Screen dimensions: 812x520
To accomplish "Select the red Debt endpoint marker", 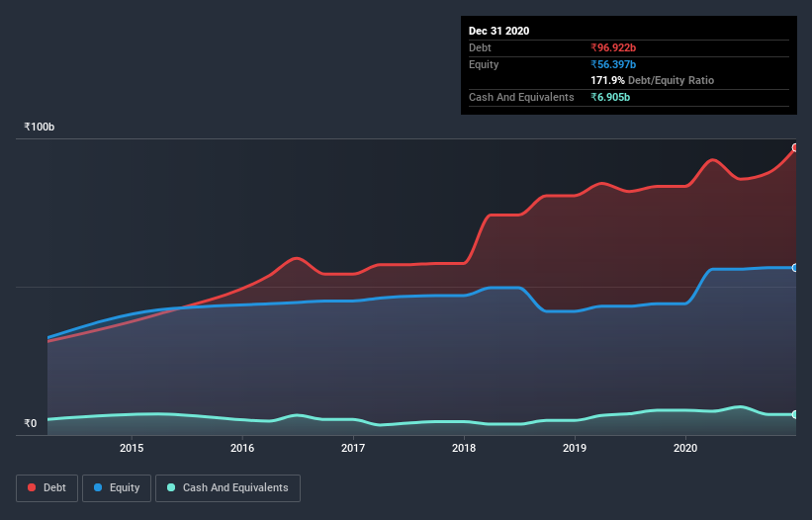I will 795,148.
